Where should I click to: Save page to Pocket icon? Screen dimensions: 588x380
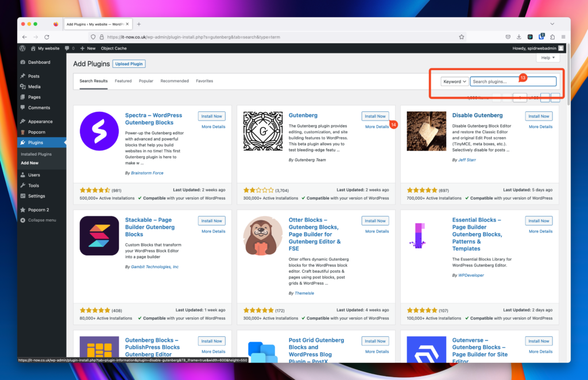(x=508, y=37)
